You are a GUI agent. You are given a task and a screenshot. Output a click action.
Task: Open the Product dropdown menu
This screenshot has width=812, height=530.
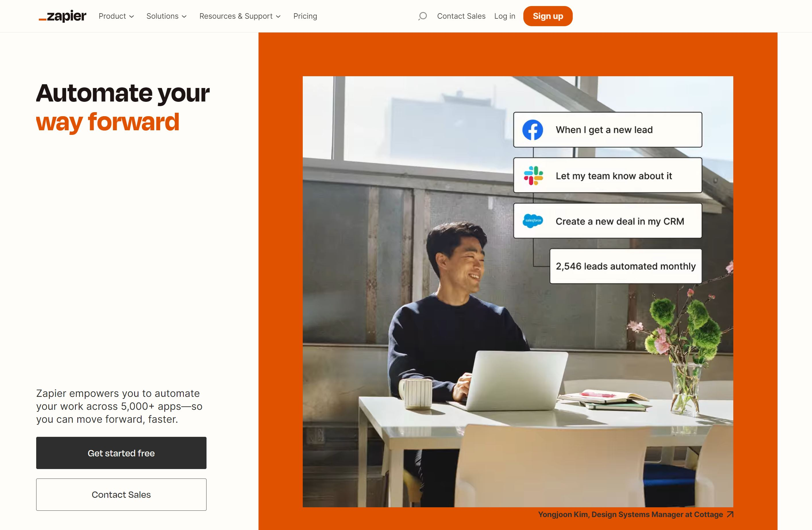tap(117, 16)
